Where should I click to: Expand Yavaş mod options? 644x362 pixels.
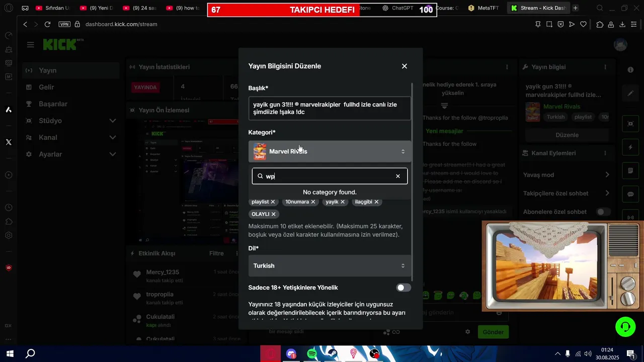coord(607,175)
